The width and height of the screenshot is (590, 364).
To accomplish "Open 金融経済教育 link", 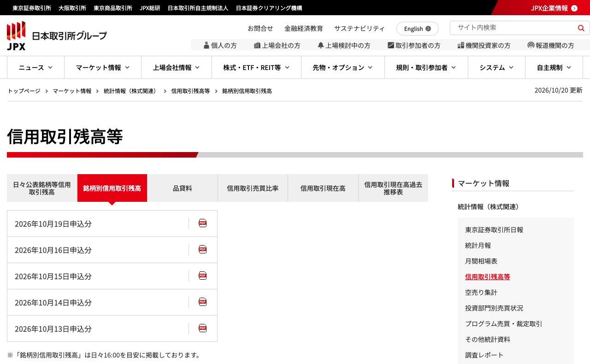I will [x=304, y=29].
